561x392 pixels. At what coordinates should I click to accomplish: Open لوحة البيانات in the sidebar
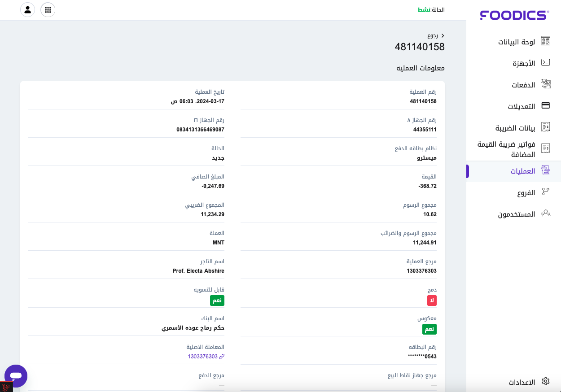click(x=516, y=42)
